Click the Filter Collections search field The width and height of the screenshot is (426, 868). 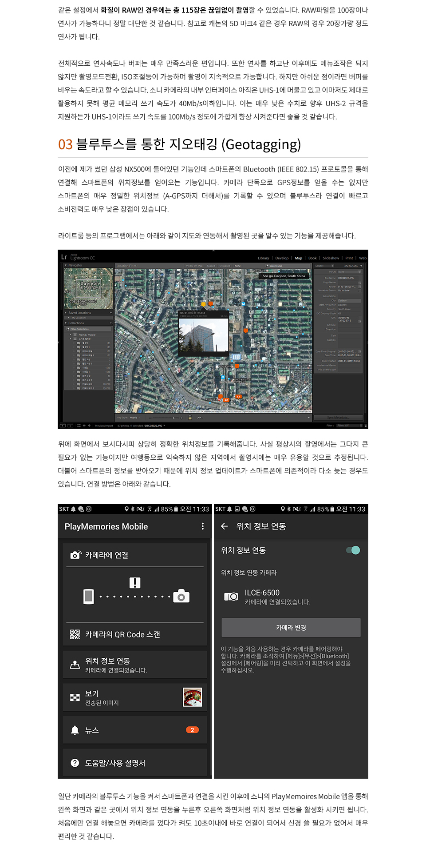88,329
